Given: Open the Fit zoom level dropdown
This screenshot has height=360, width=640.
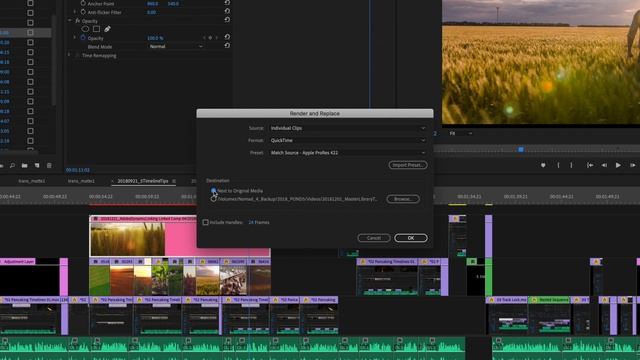Looking at the screenshot, I should (460, 133).
